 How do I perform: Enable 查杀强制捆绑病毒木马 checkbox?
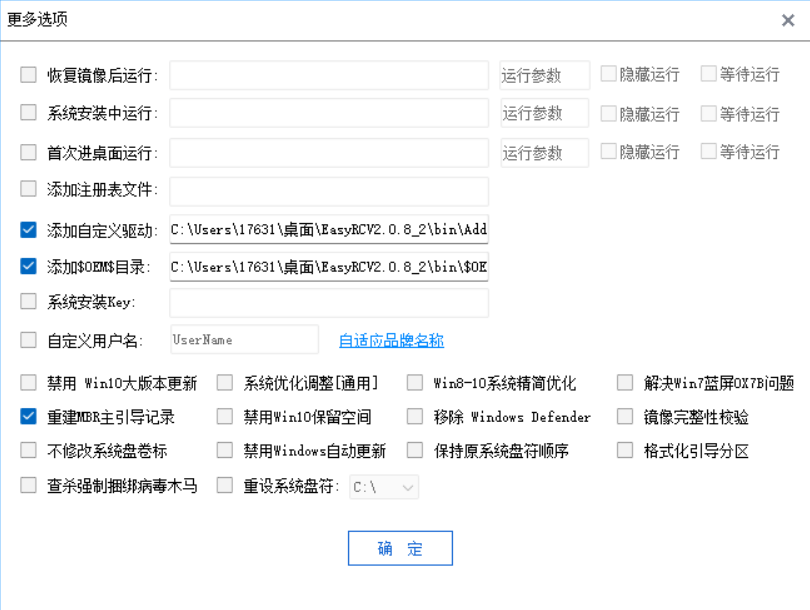[x=28, y=486]
